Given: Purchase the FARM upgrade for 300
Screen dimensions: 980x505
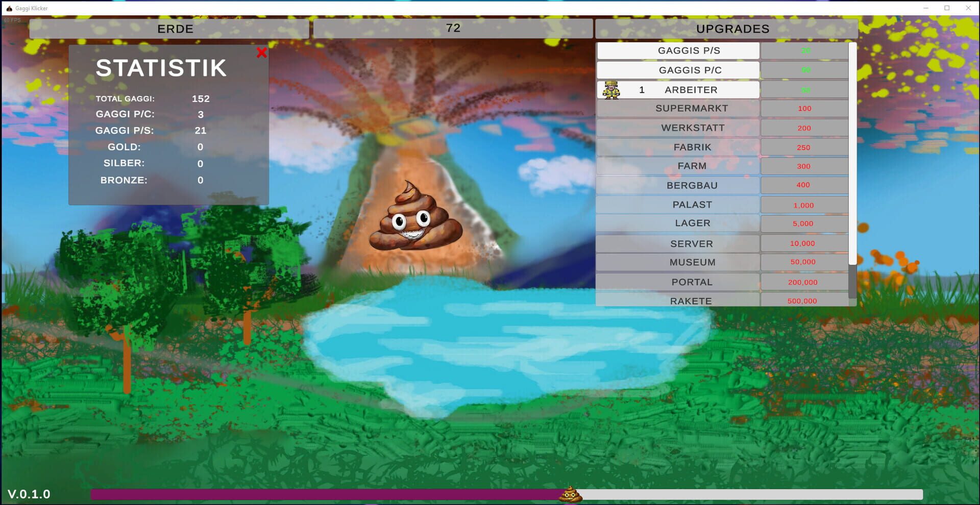Looking at the screenshot, I should pyautogui.click(x=677, y=166).
